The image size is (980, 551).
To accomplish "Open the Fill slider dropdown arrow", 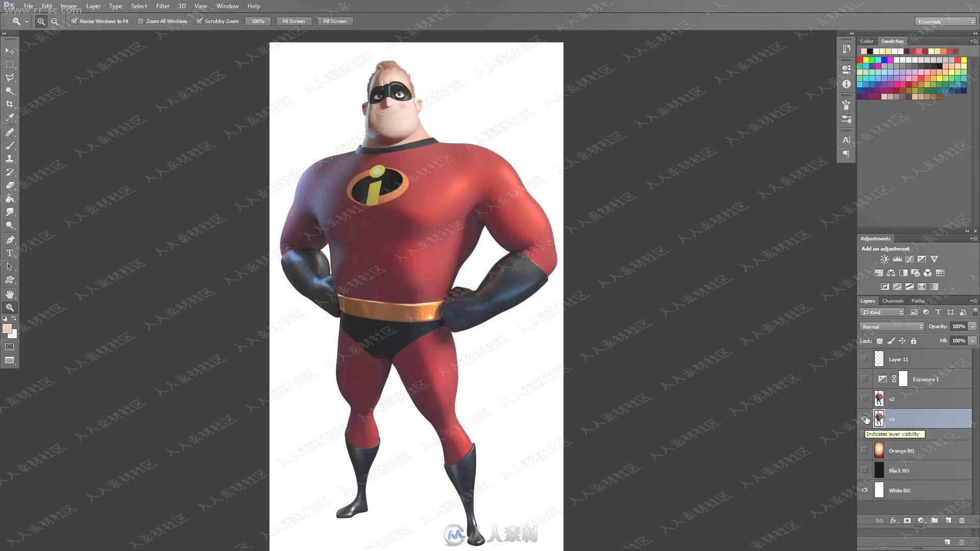I will pos(973,341).
